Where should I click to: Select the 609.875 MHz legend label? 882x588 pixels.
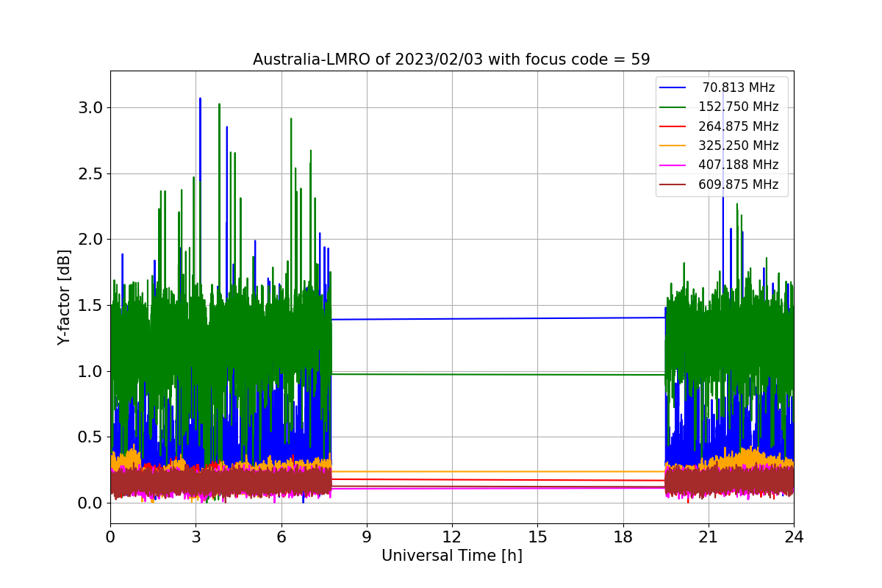739,184
